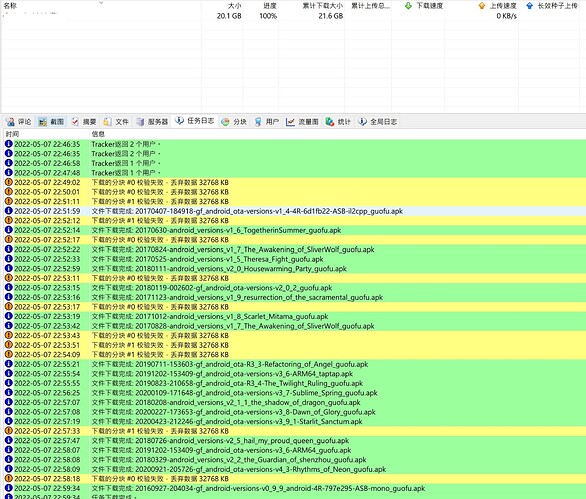
Task: Open the 流量图 traffic graph icon
Action: point(290,121)
